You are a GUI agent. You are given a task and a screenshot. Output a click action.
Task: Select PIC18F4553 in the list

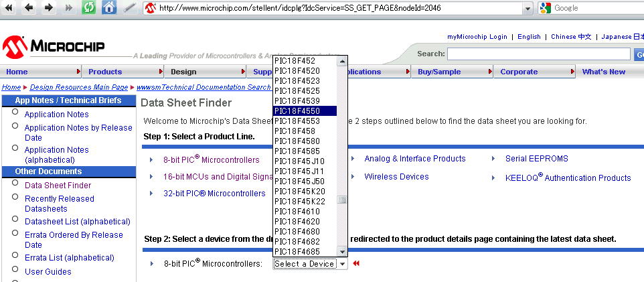point(305,121)
